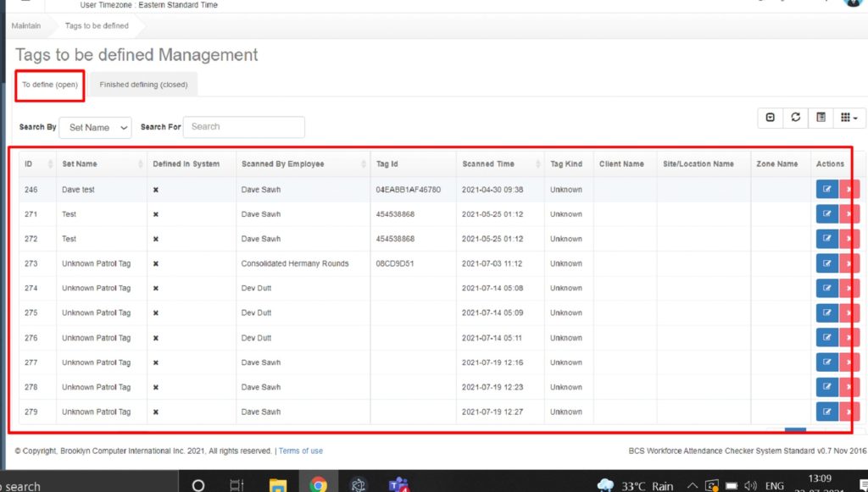
Task: Click the toggle card view icon
Action: tap(821, 118)
